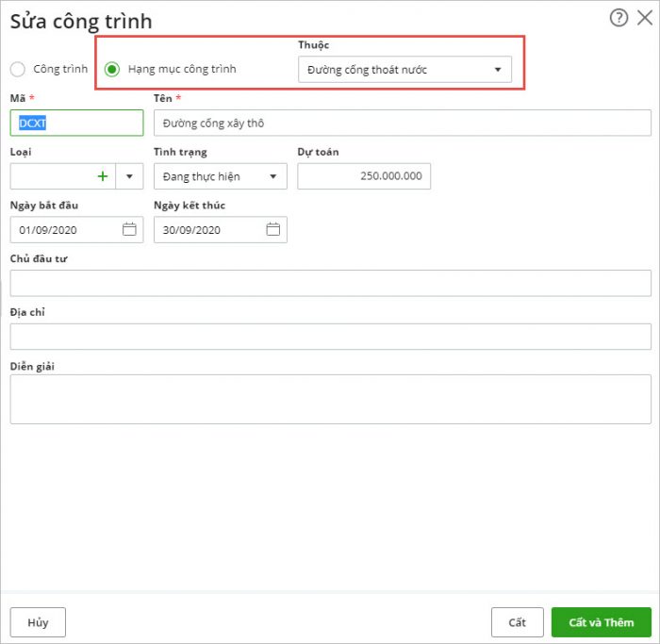Select the Hạng mục công trình option
The width and height of the screenshot is (660, 644).
pyautogui.click(x=112, y=69)
